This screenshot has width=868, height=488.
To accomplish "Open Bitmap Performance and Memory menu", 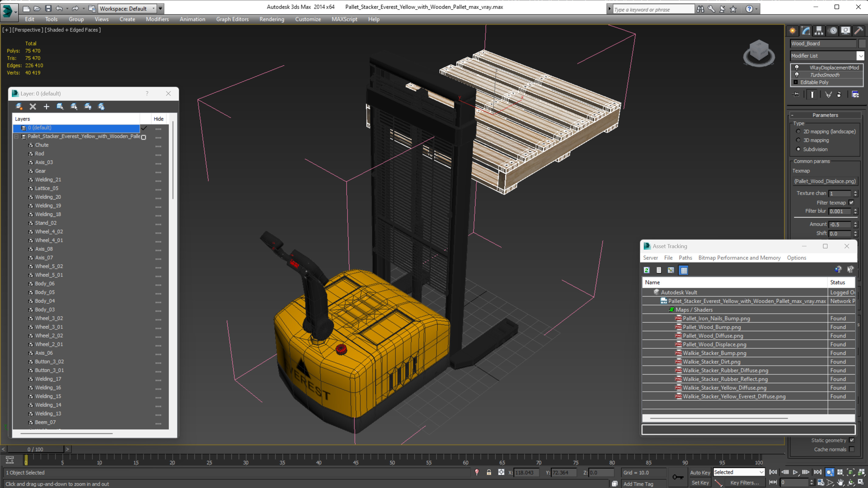I will tap(739, 258).
